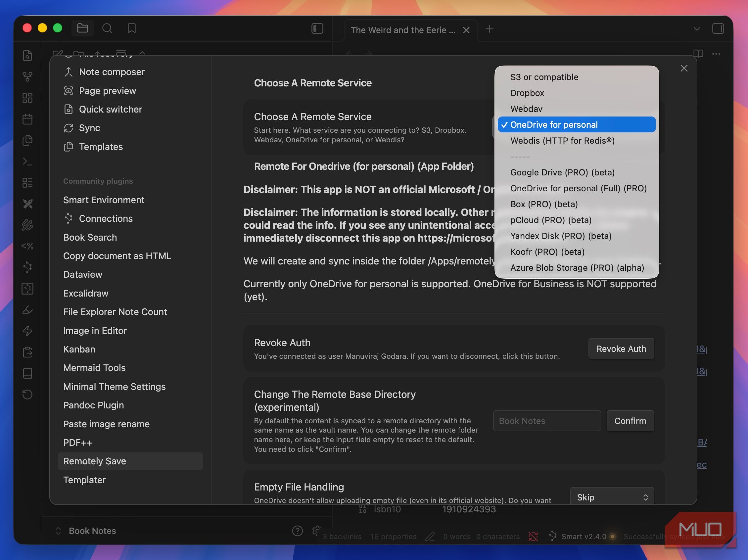
Task: Close the settings dialog
Action: point(684,68)
